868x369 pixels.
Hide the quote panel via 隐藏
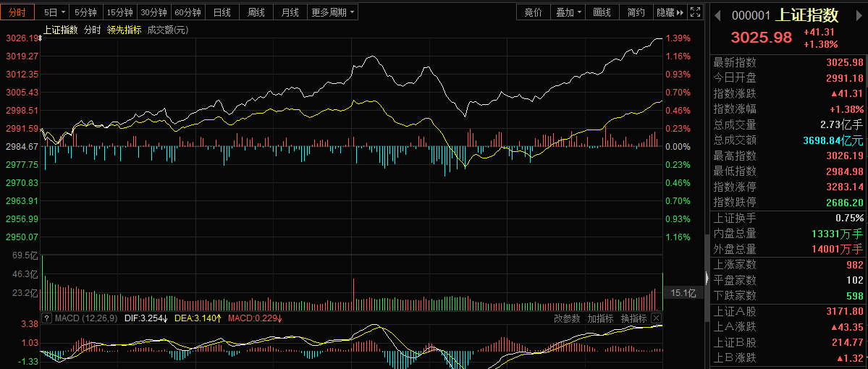[x=670, y=12]
